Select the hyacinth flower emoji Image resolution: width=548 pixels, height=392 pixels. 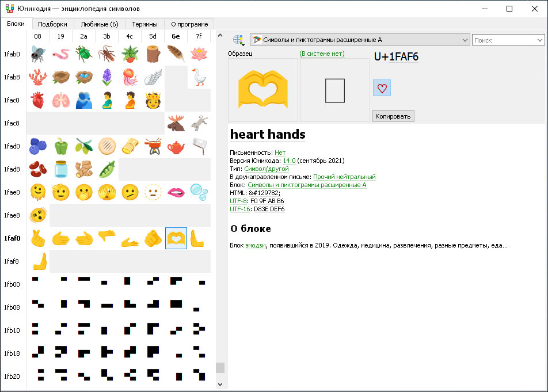pyautogui.click(x=107, y=77)
